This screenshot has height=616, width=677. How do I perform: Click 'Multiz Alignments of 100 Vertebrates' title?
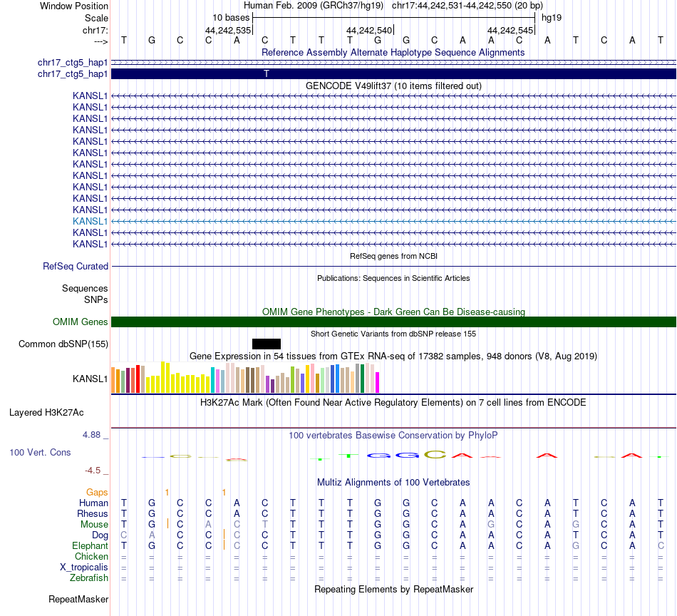pyautogui.click(x=393, y=483)
